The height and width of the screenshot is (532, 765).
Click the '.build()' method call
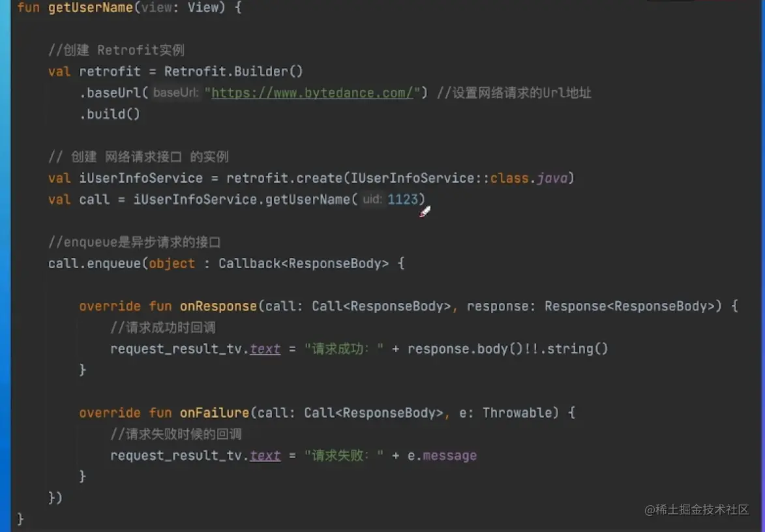click(110, 114)
